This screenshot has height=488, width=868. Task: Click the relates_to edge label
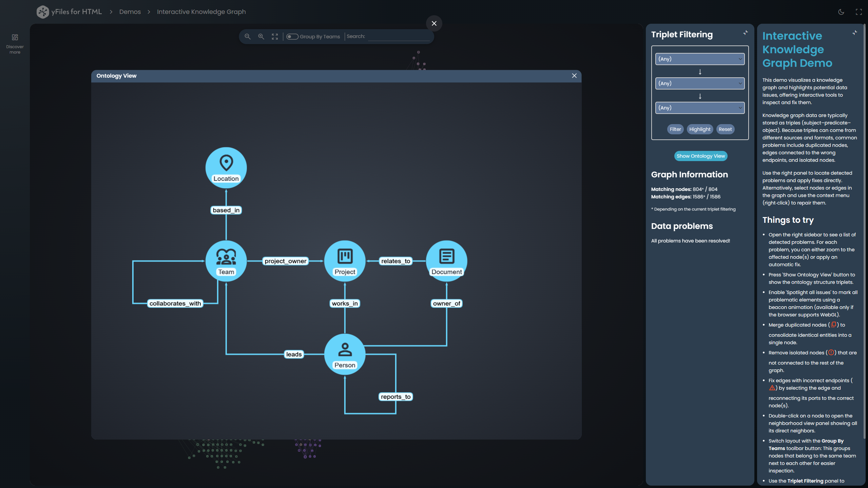(x=396, y=261)
